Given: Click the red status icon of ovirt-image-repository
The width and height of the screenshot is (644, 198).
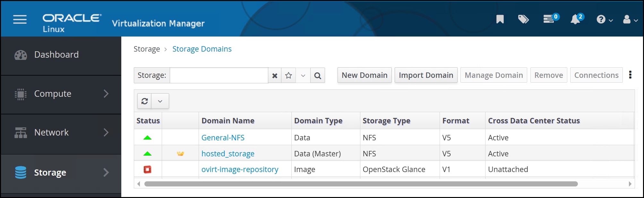Looking at the screenshot, I should 147,169.
